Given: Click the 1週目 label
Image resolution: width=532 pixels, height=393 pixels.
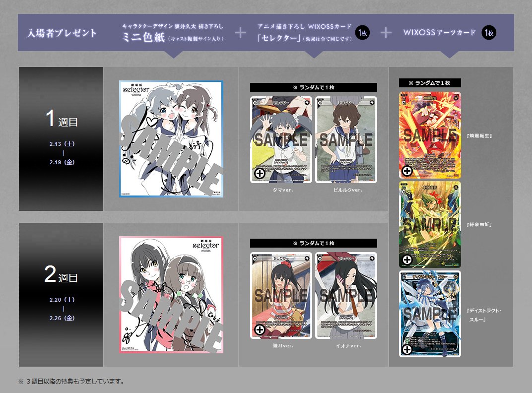Looking at the screenshot, I should point(62,119).
